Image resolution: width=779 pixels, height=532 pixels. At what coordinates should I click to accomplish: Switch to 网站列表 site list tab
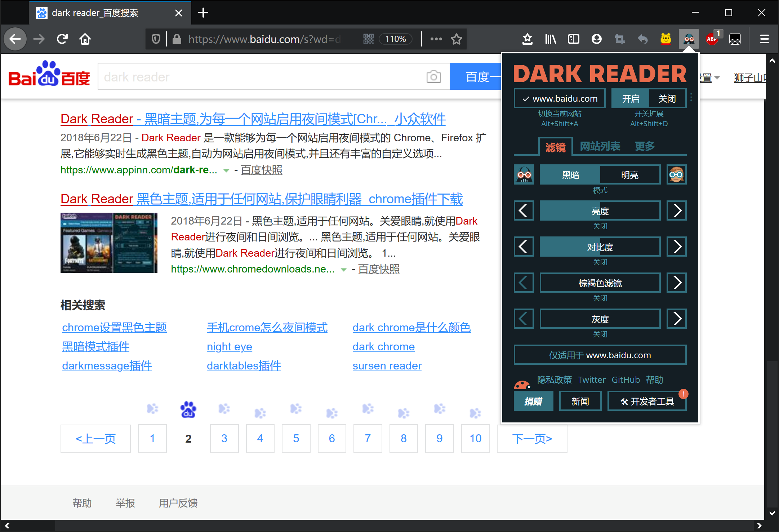coord(600,146)
